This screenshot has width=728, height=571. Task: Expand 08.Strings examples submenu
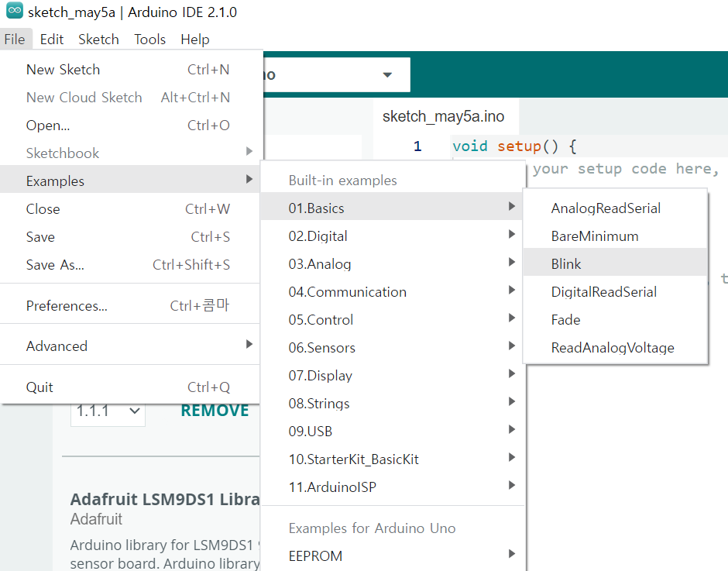393,404
